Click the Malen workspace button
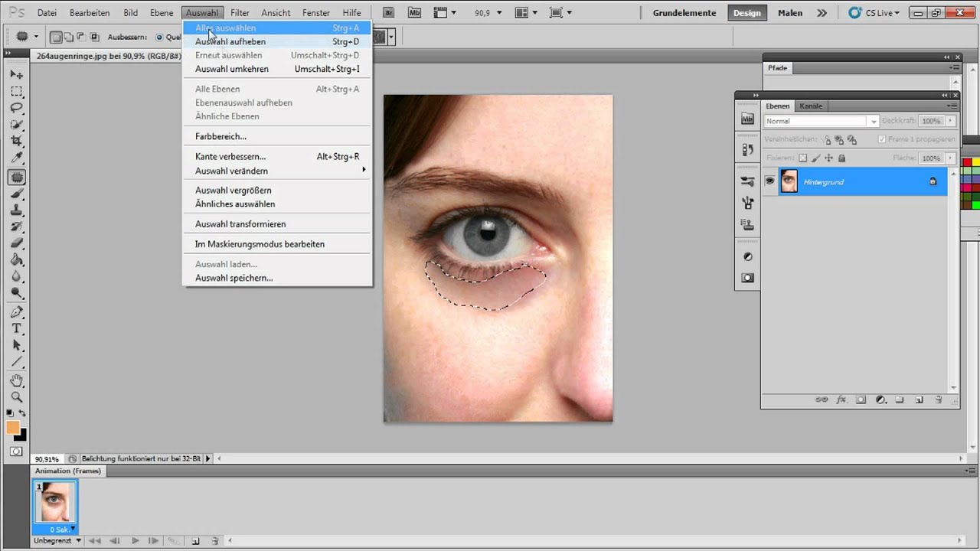The height and width of the screenshot is (551, 980). coord(790,13)
